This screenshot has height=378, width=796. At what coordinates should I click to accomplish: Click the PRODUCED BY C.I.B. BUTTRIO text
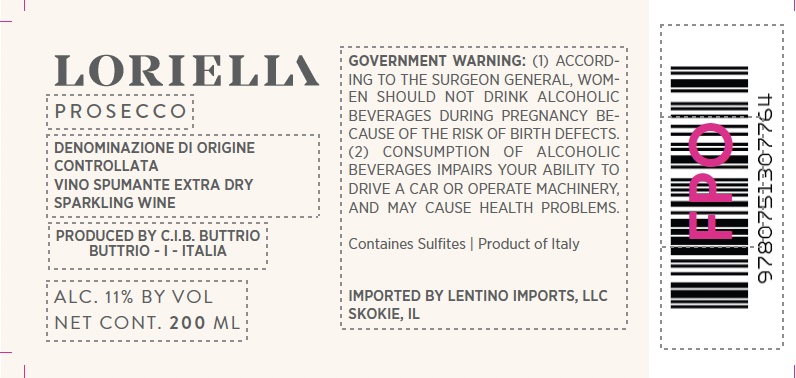158,236
